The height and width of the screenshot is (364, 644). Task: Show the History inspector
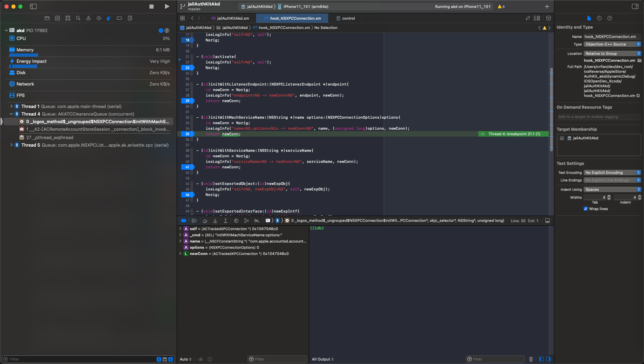[599, 18]
